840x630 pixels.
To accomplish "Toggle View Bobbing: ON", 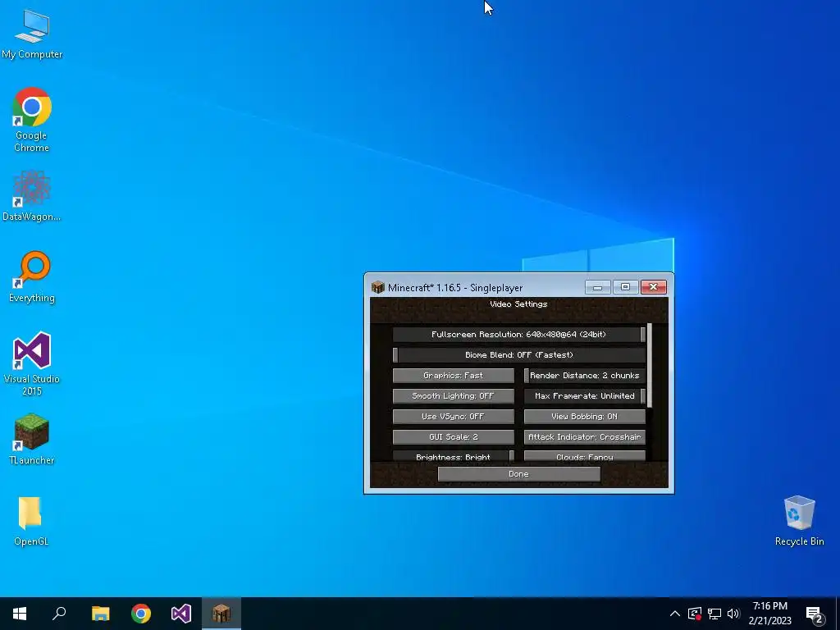I will pos(584,416).
